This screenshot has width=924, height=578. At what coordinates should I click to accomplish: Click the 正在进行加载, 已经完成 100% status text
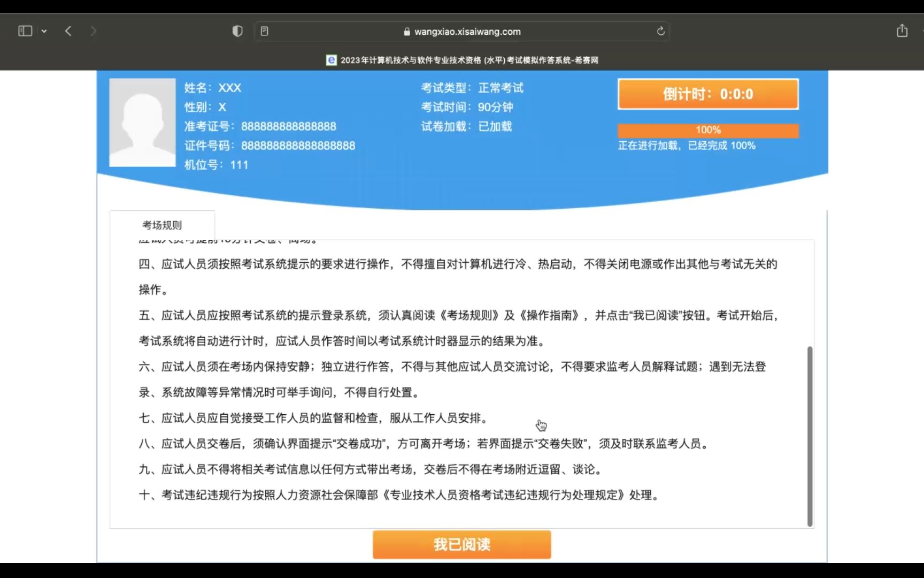point(687,146)
